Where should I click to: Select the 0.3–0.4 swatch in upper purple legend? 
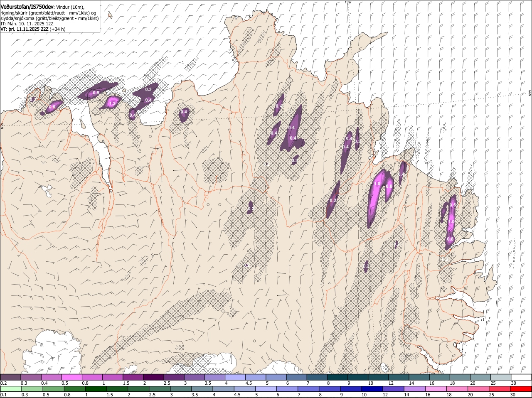click(x=31, y=377)
